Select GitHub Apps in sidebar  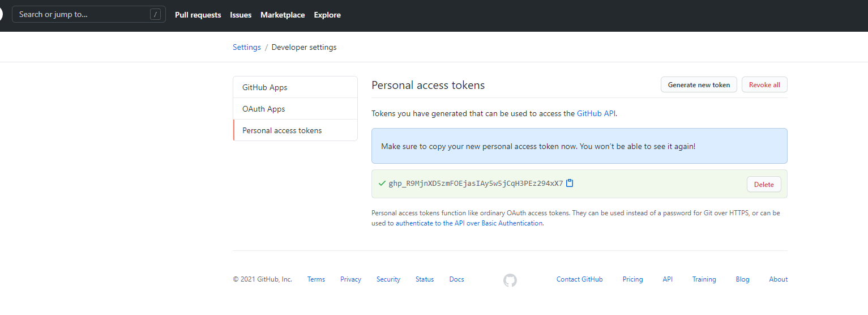pos(265,87)
